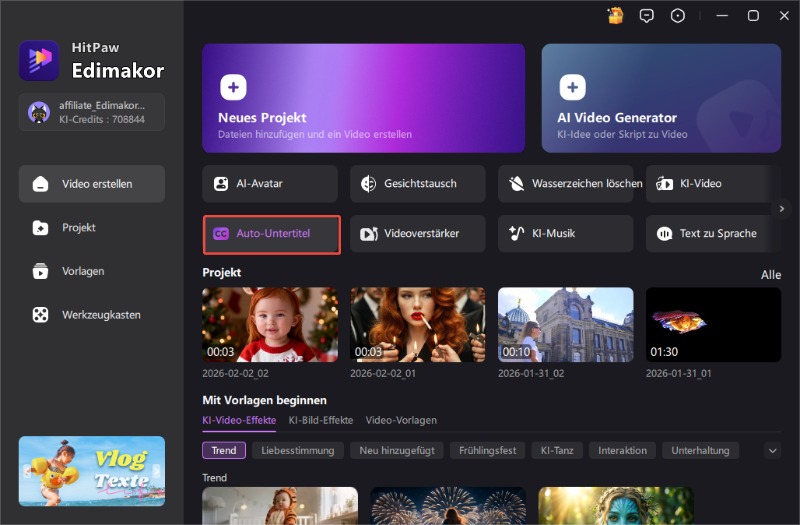This screenshot has height=525, width=800.
Task: Launch the Gesichtstausch face swap tool
Action: pos(417,184)
